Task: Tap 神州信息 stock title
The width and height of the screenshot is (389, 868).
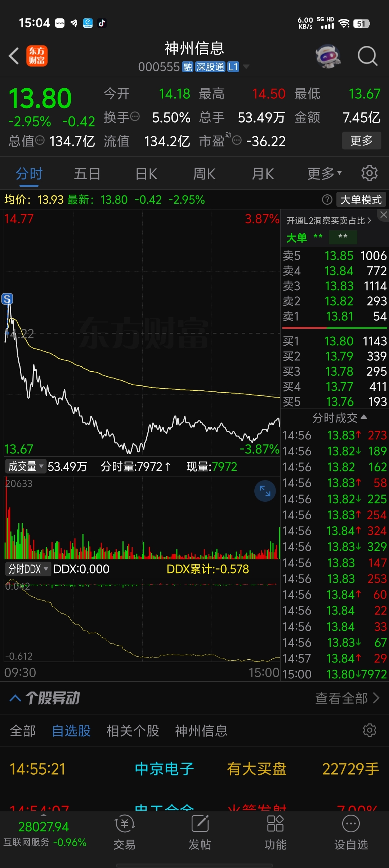Action: [194, 48]
